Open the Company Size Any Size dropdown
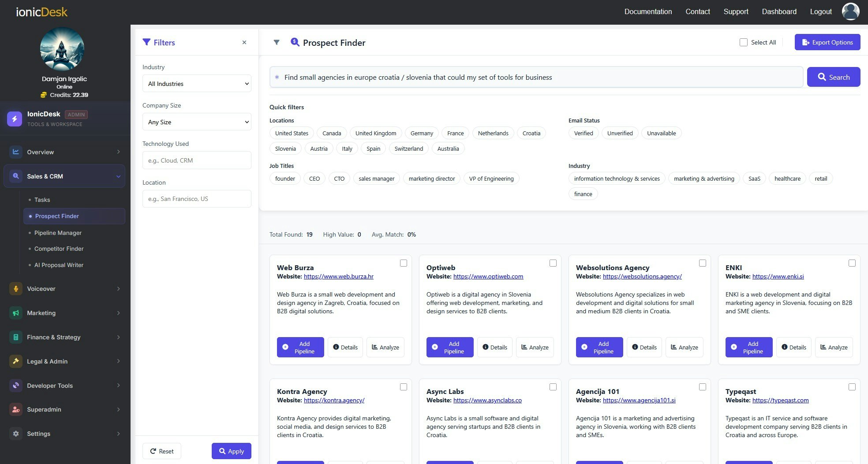 pos(197,122)
